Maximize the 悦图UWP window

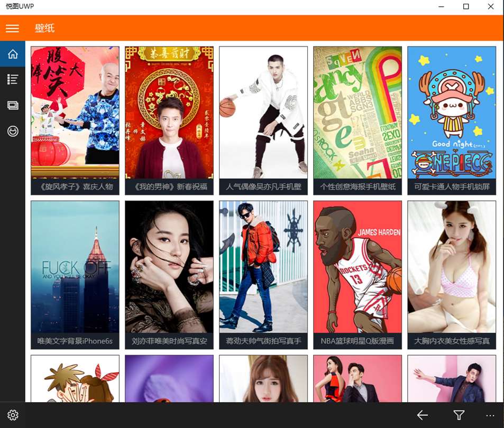[466, 6]
